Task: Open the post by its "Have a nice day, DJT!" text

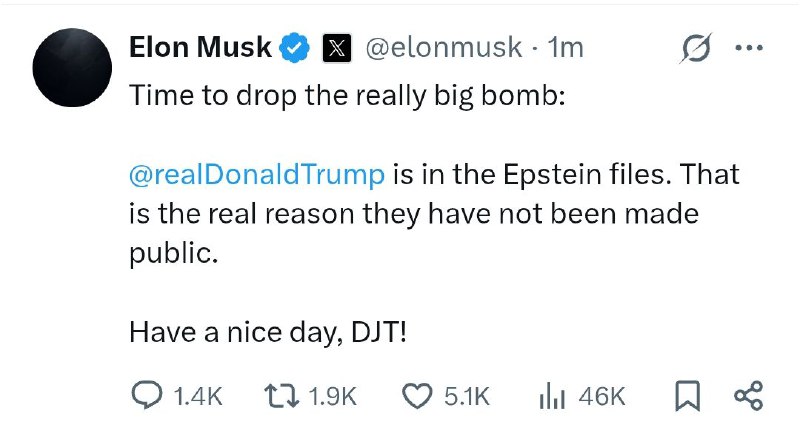Action: [268, 332]
